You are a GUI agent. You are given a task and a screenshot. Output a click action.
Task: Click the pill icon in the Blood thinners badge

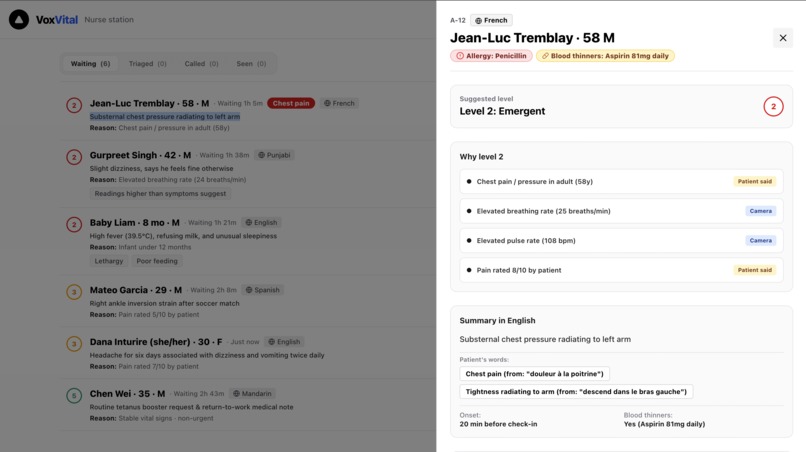click(545, 56)
